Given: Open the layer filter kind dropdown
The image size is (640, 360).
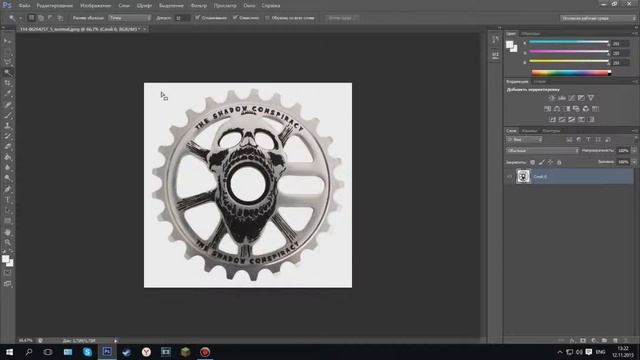Looking at the screenshot, I should coord(524,140).
